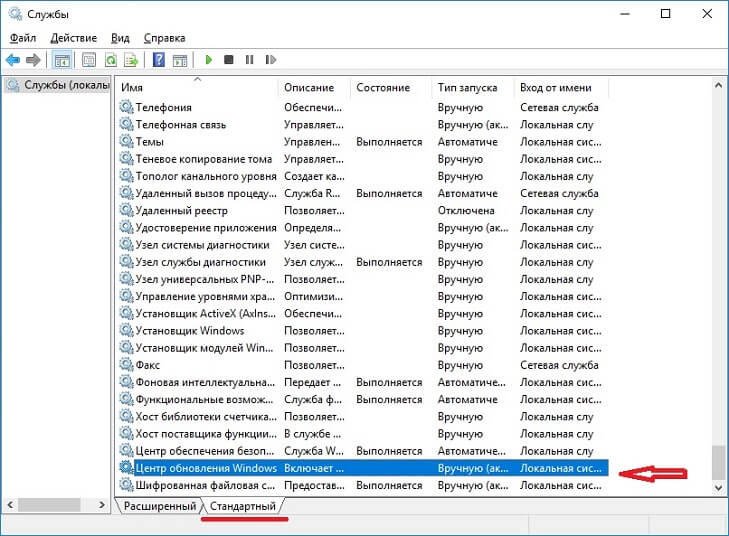Select the Функциональные возможности service row
Image resolution: width=729 pixels, height=536 pixels.
(x=363, y=399)
